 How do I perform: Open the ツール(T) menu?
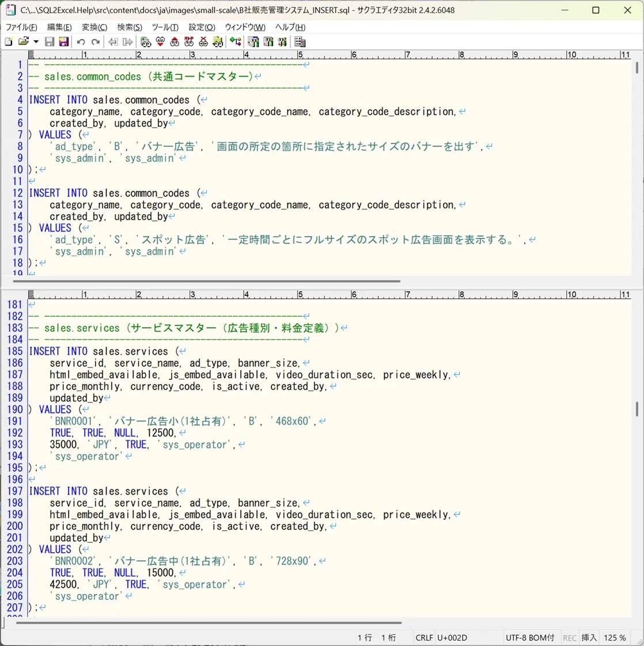[x=165, y=27]
